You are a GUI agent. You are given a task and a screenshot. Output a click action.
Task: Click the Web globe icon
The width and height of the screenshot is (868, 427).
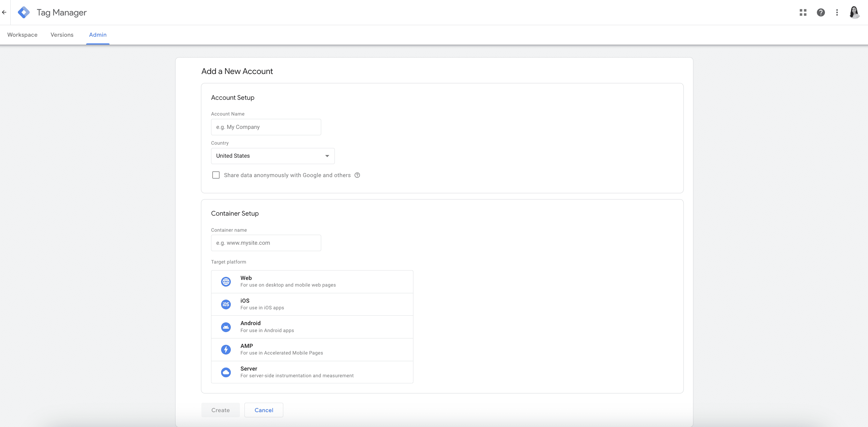(226, 282)
